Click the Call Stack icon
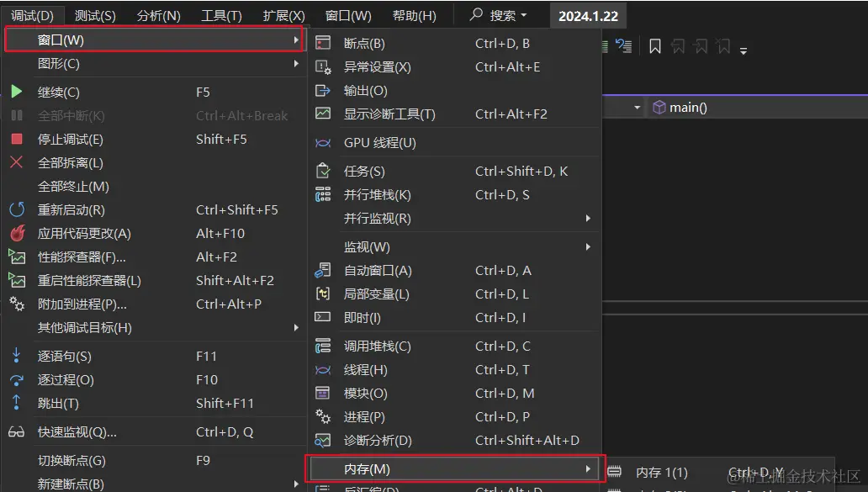 (x=323, y=346)
